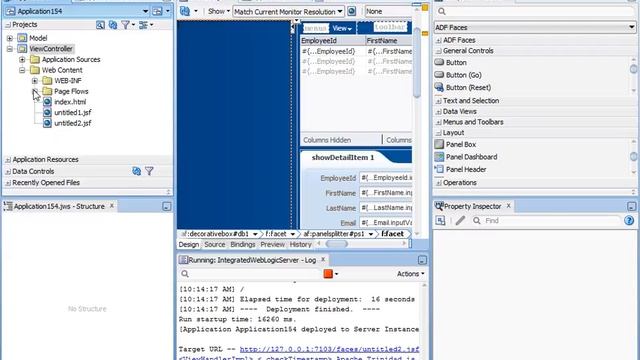
Task: Click the Navigator Display Options search icon
Action: (100, 25)
